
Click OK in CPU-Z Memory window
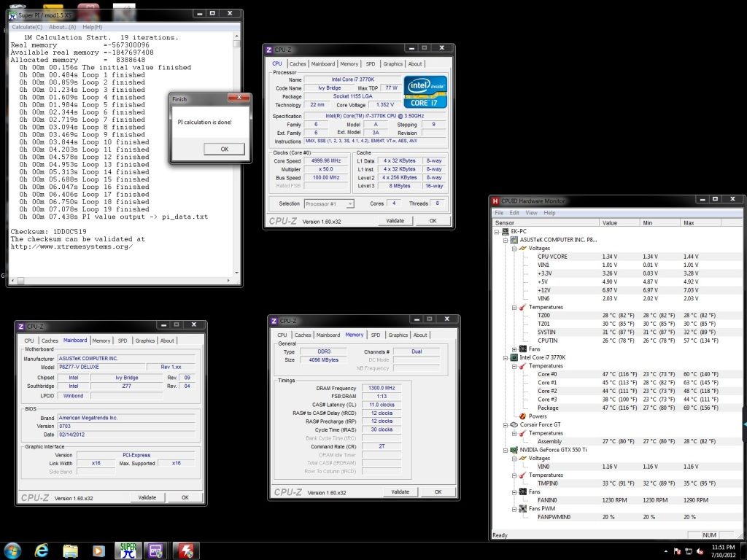(438, 492)
